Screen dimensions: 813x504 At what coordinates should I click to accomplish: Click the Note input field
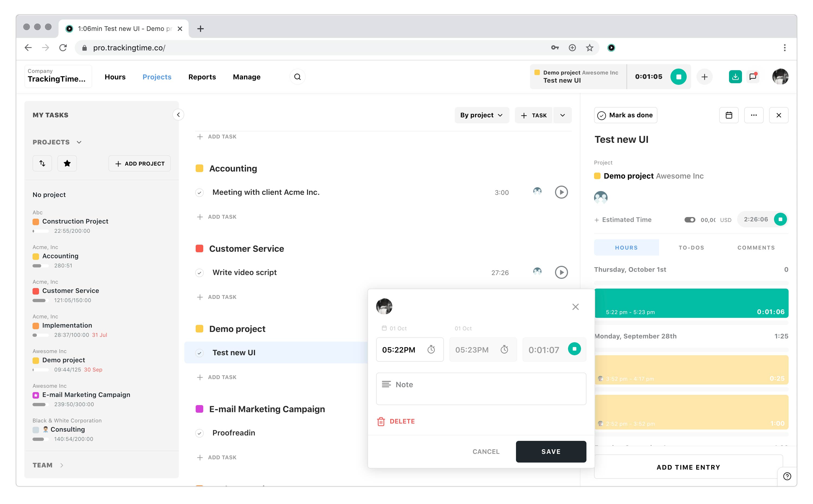point(481,389)
